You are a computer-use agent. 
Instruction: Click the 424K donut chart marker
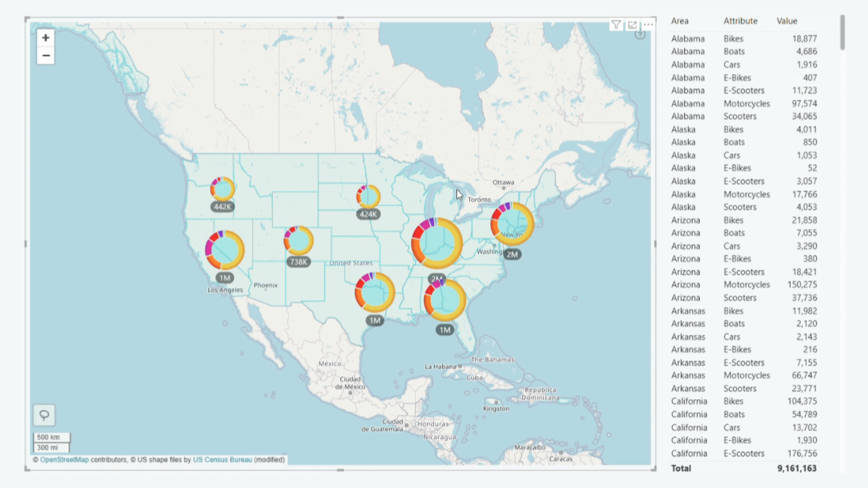coord(368,197)
